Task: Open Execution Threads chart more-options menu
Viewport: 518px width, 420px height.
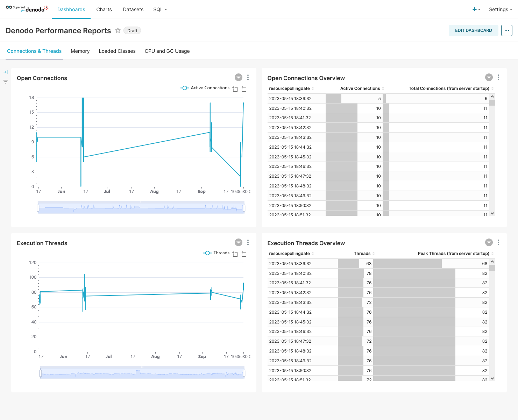Action: pos(248,242)
